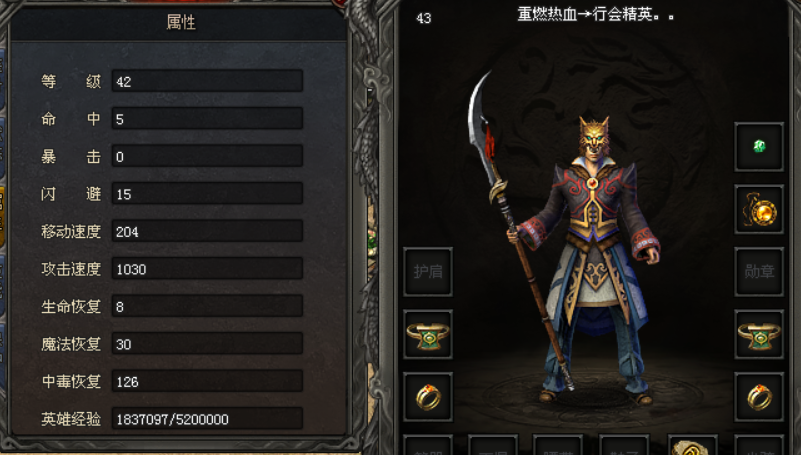The height and width of the screenshot is (455, 801).
Task: Click the 英雄经验 experience progress field
Action: (x=207, y=419)
